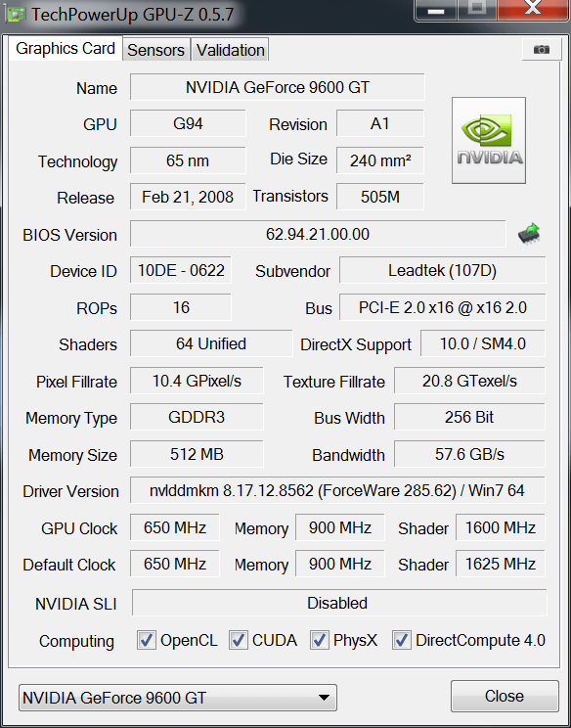Toggle the PhysX checkbox
This screenshot has width=571, height=728.
[320, 640]
